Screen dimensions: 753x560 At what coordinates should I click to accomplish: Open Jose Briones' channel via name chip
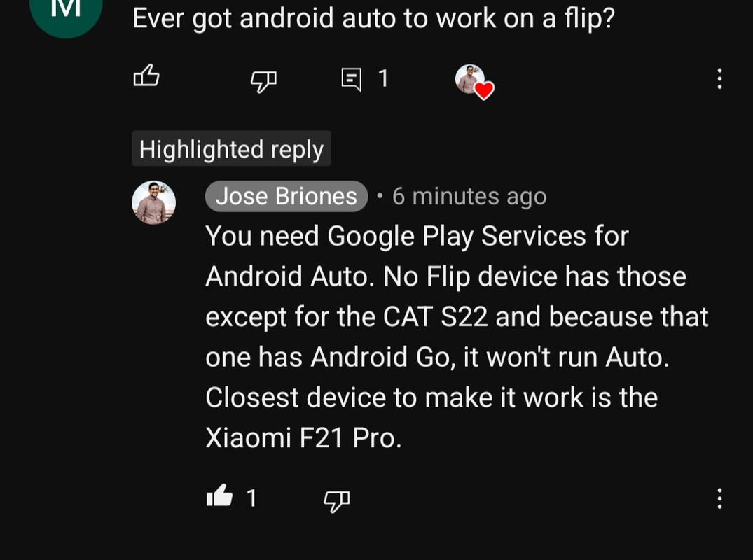click(286, 196)
